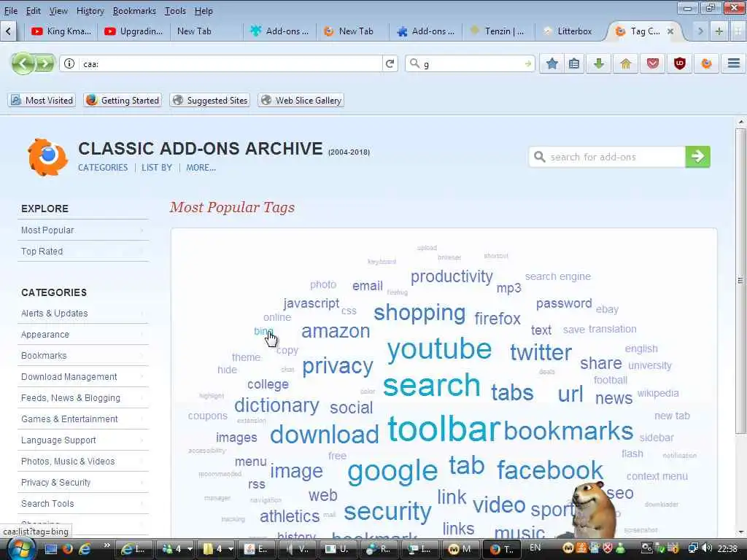Open Most Popular in Explore sidebar
Viewport: 747px width, 560px height.
pyautogui.click(x=83, y=230)
